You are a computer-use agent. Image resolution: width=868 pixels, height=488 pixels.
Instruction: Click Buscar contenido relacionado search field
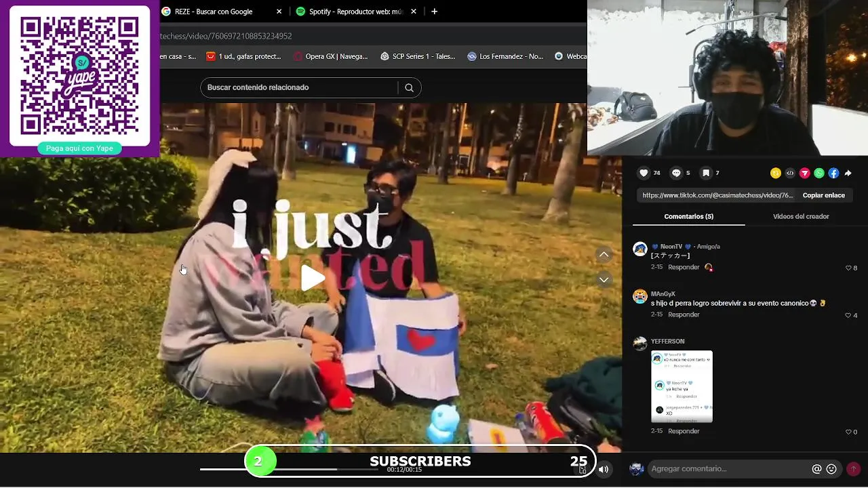click(299, 87)
